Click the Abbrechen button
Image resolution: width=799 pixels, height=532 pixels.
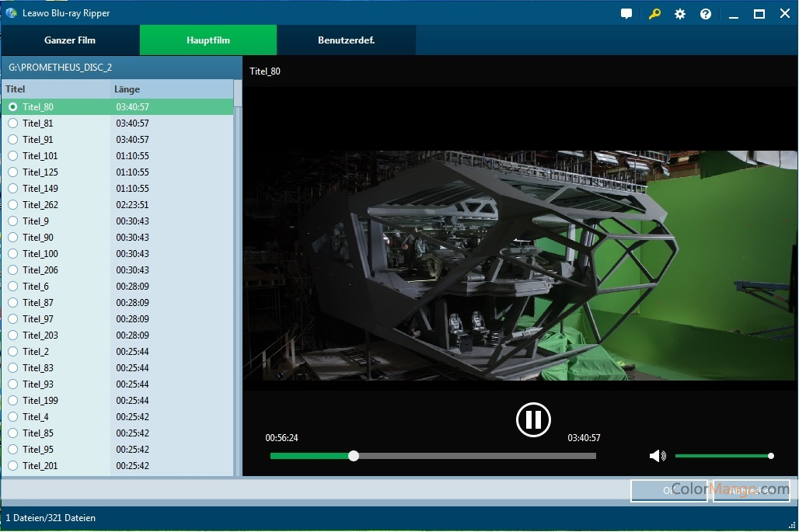[x=751, y=490]
